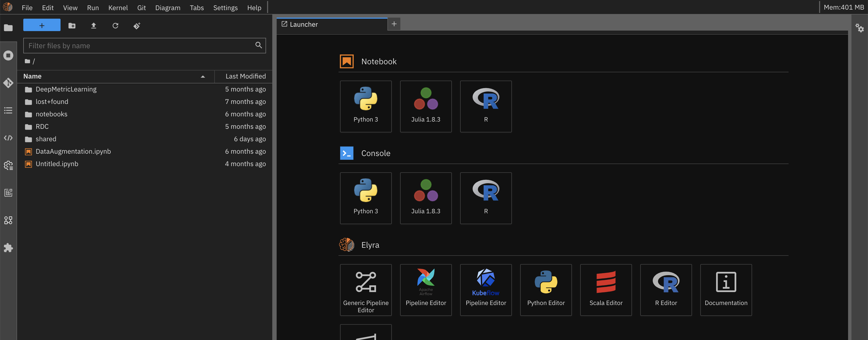Start a Julia 1.8.3 notebook

click(x=425, y=106)
